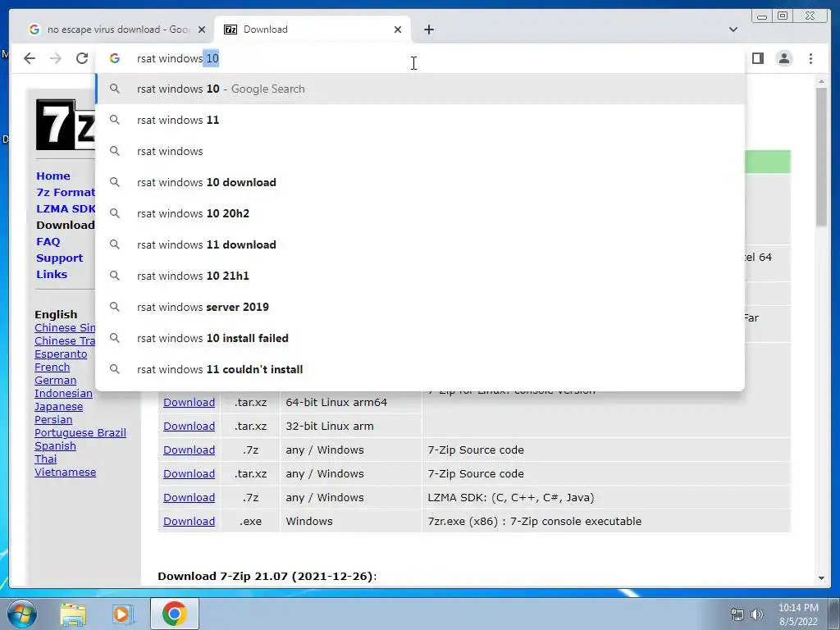840x630 pixels.
Task: Open the 7z Format sidebar link
Action: 66,192
